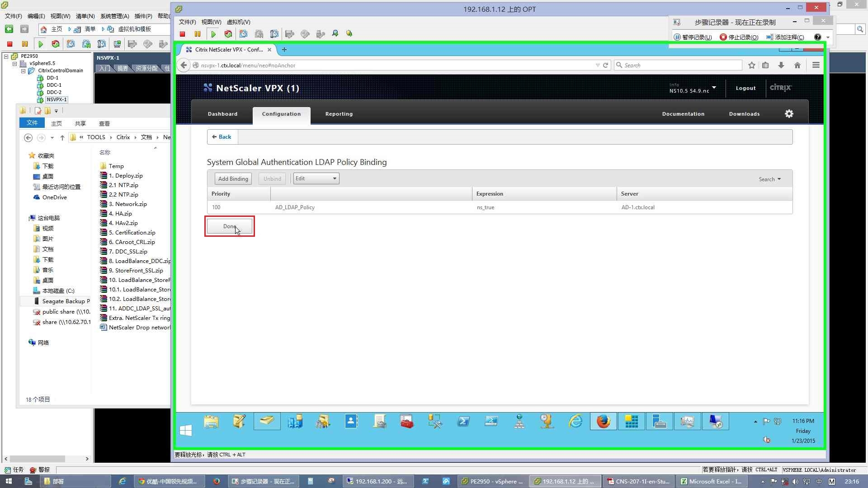Screen dimensions: 868x488
Task: Click the help icon in Steps Recorder
Action: tap(818, 37)
